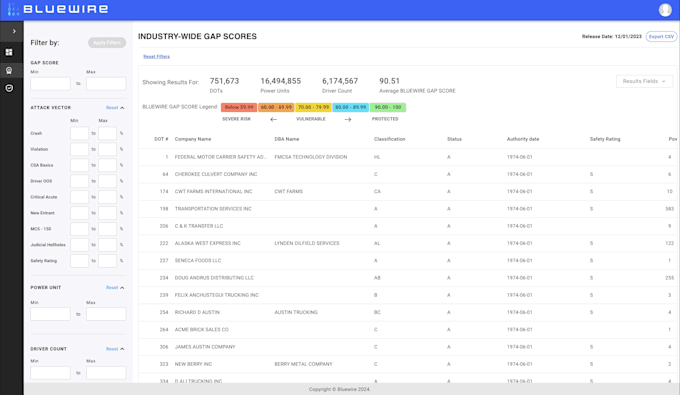Focus the Gap Score Max field
The image size is (680, 395).
(x=106, y=84)
